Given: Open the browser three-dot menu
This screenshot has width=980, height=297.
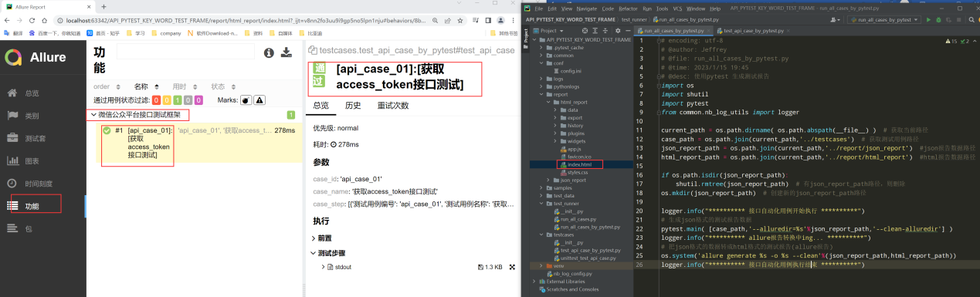Looking at the screenshot, I should click(x=514, y=20).
